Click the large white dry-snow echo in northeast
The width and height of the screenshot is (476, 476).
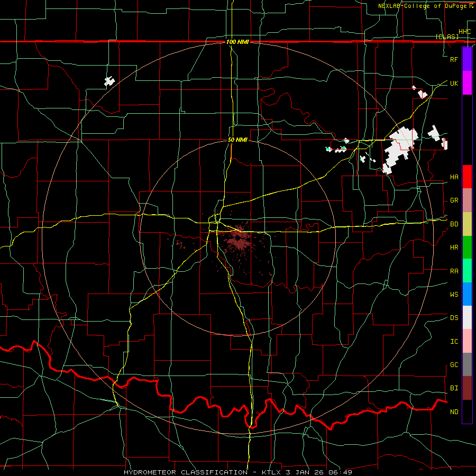(x=401, y=149)
